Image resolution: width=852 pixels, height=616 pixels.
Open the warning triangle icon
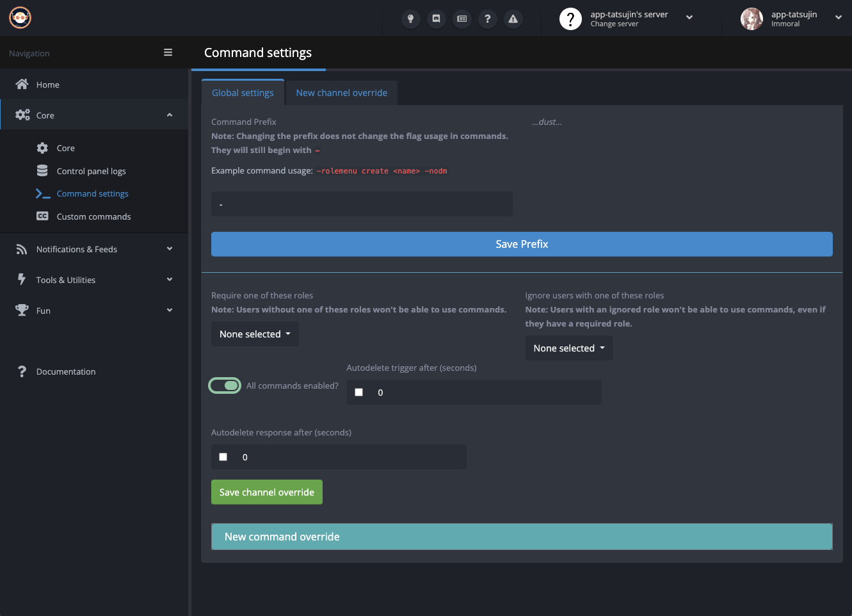[x=513, y=19]
